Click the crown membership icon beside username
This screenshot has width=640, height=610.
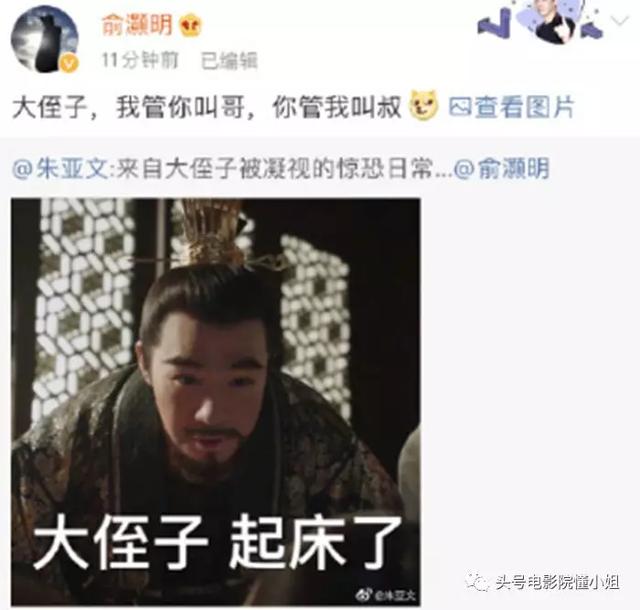191,27
